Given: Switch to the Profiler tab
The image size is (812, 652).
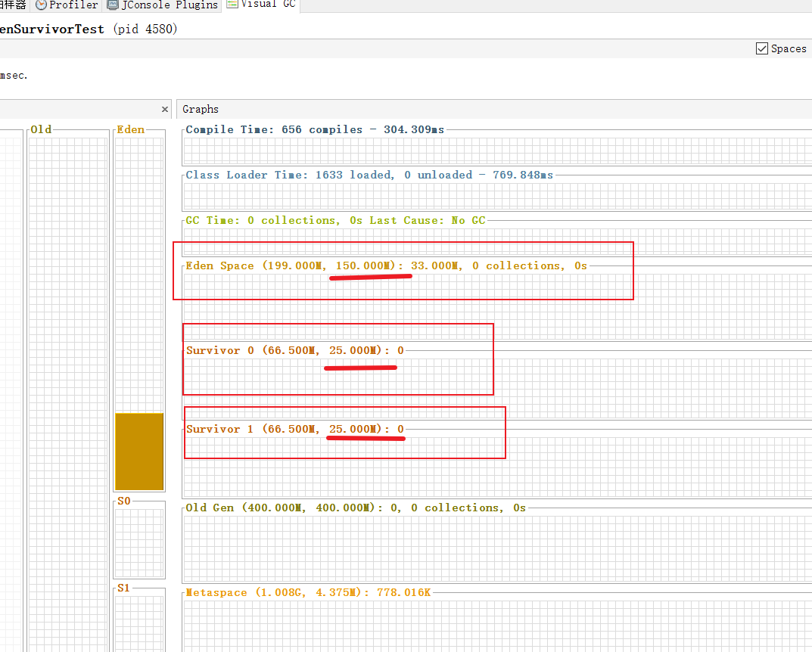Looking at the screenshot, I should (67, 5).
